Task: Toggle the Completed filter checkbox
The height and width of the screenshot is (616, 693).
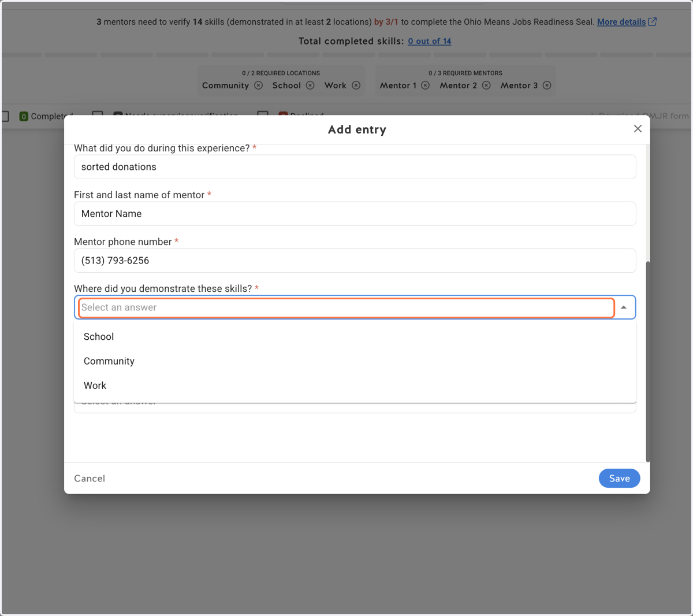Action: [5, 116]
